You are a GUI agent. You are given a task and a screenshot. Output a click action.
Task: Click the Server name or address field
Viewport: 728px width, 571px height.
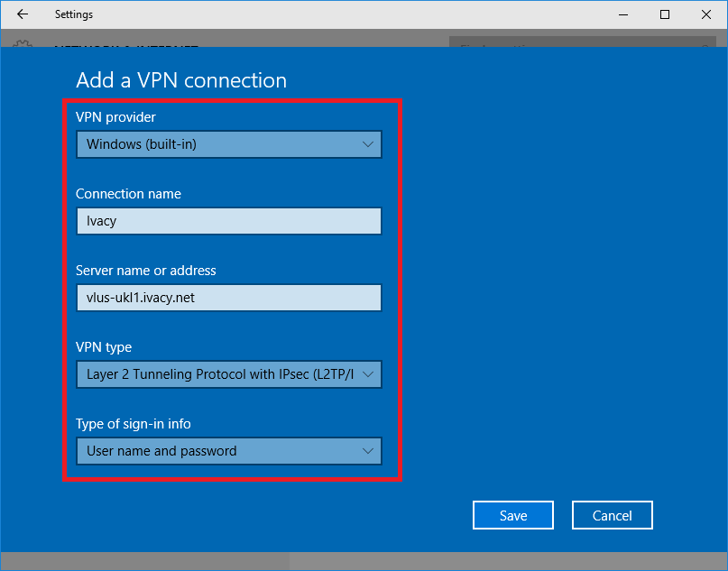pos(229,298)
